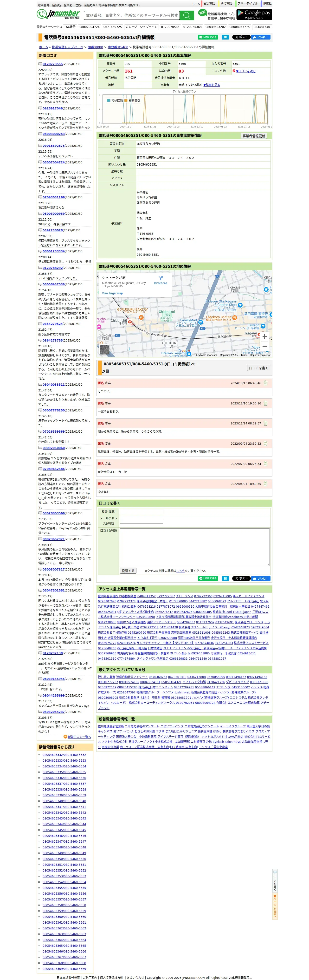Open the 個人情報保護方針 footer link
Viewport: 309px width, 980px height.
[111, 977]
